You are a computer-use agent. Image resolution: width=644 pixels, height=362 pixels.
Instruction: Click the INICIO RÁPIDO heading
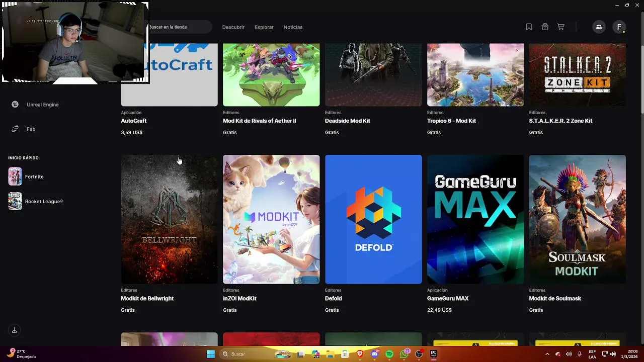[23, 158]
